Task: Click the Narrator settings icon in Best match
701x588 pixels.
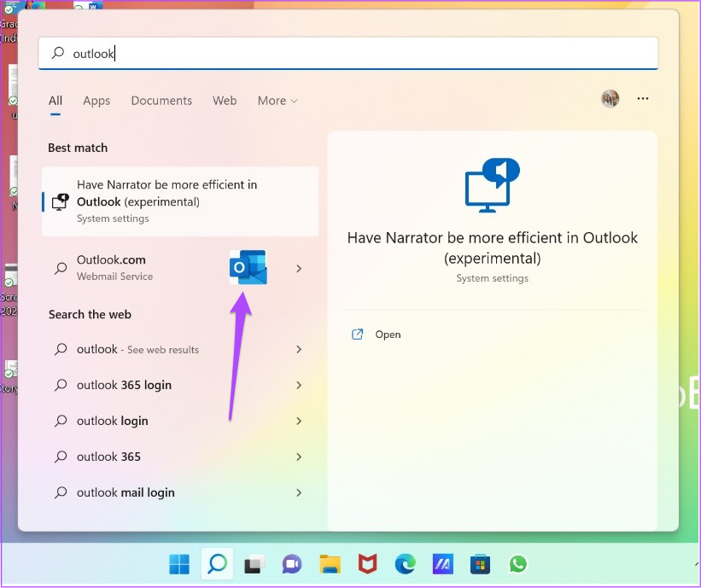Action: point(61,201)
